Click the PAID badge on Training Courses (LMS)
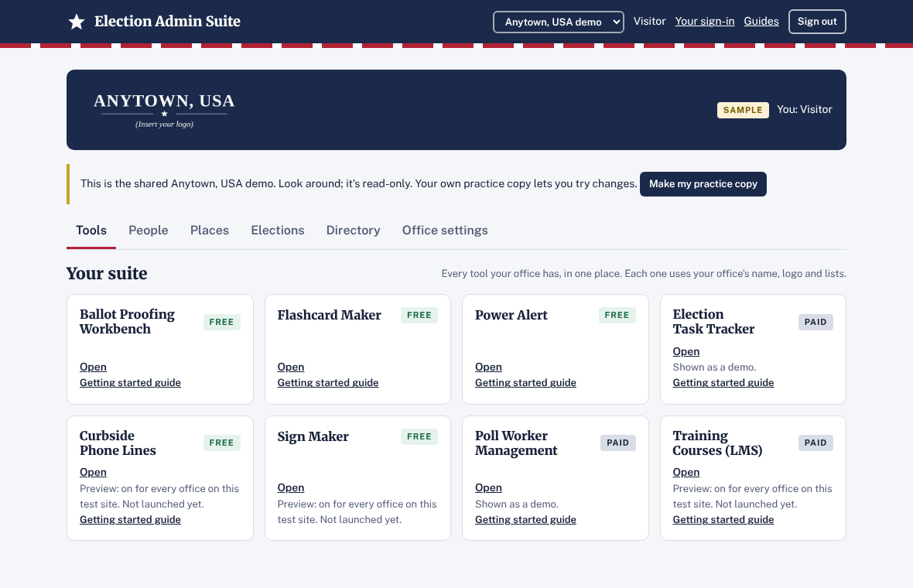913x588 pixels. (x=816, y=443)
